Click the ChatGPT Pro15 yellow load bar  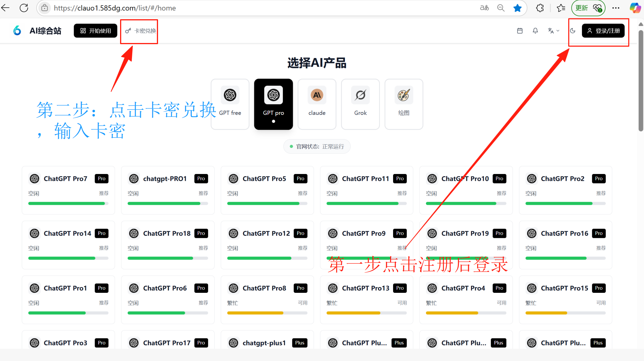click(565, 313)
